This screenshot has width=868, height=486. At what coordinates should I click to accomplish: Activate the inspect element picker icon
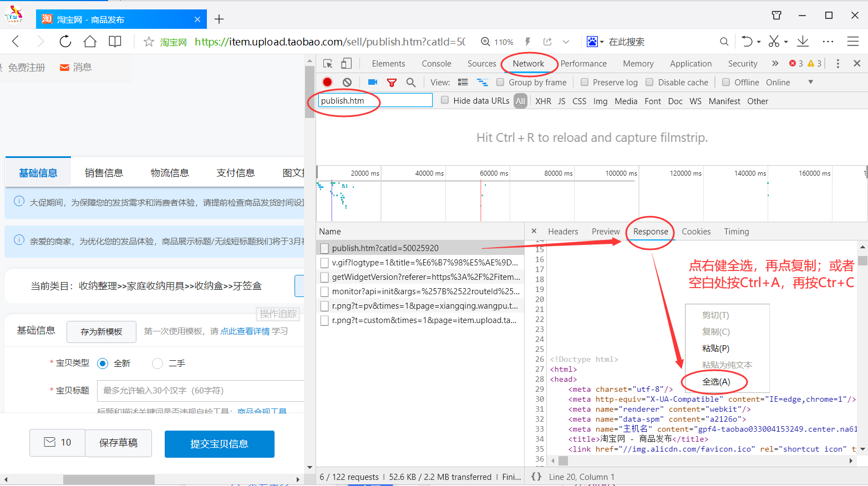[328, 63]
